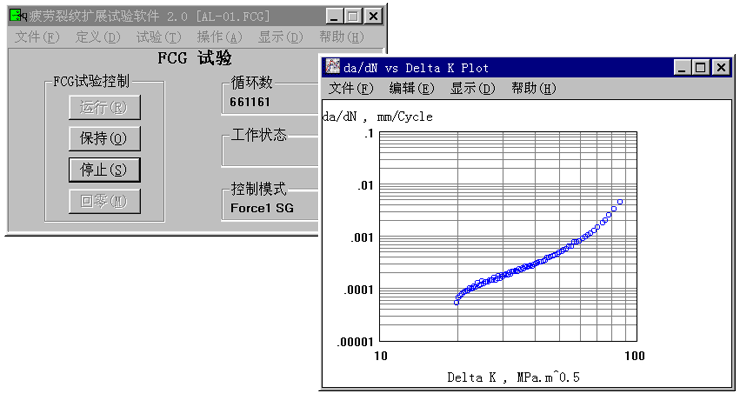Close the da/dN vs Delta K Plot window

(x=721, y=68)
